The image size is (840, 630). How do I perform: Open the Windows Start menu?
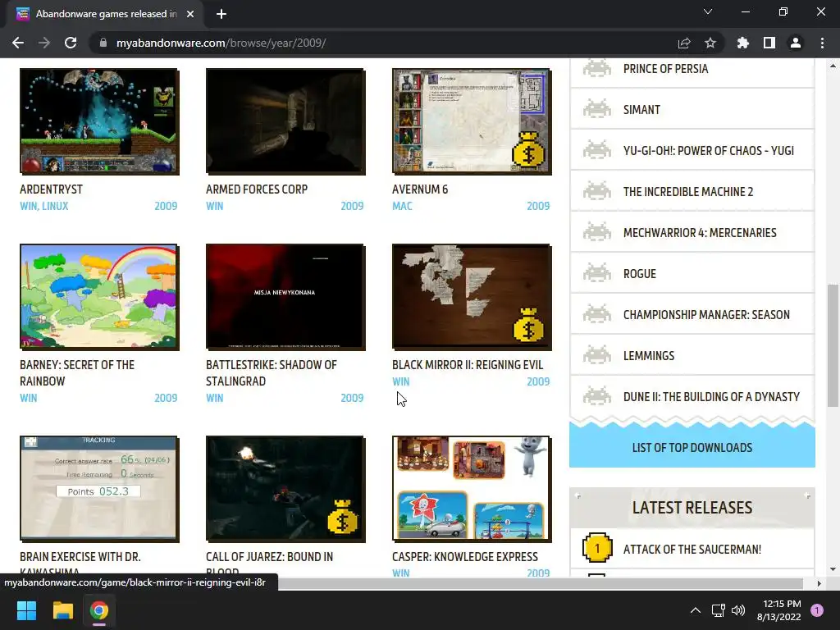tap(26, 610)
